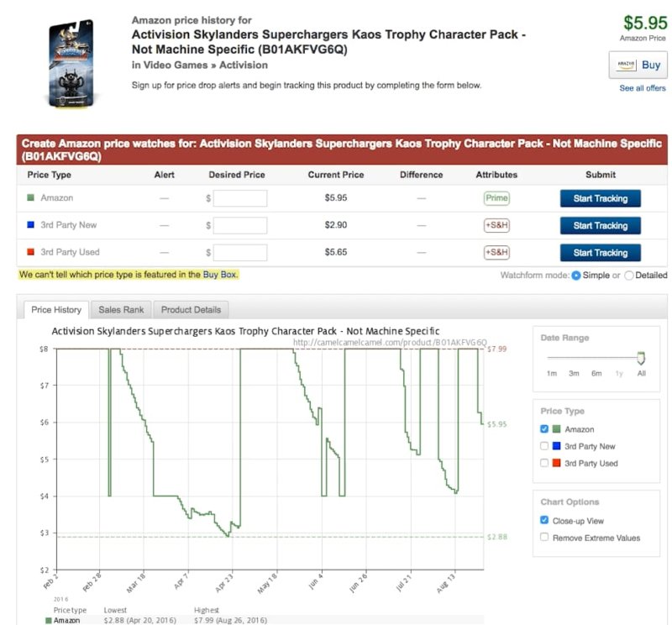
Task: Start Tracking the Amazon price type
Action: tap(600, 198)
